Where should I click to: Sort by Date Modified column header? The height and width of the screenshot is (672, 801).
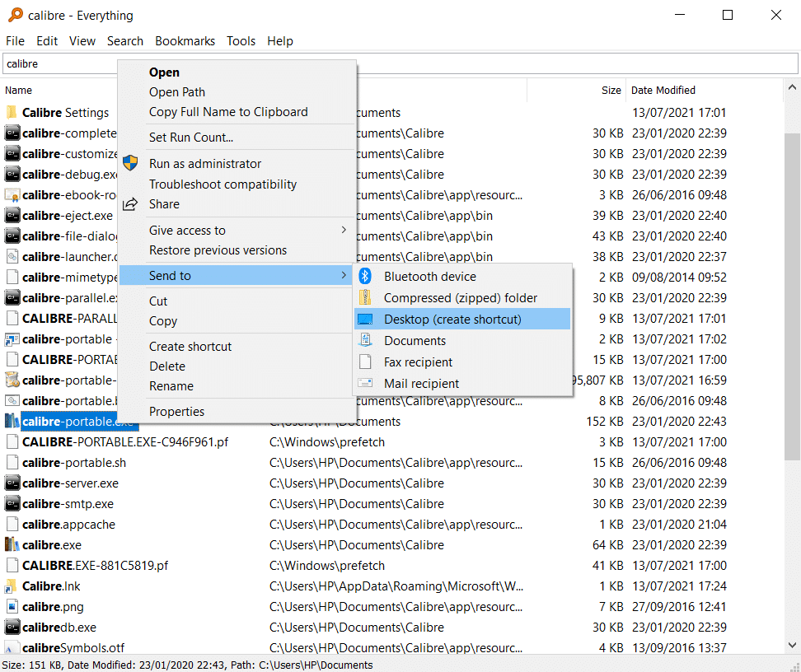(x=663, y=90)
